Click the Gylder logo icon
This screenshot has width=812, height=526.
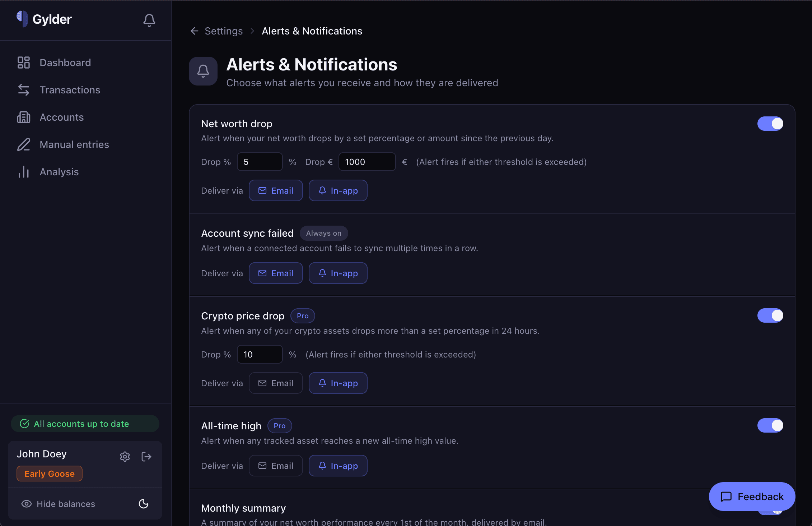(x=22, y=19)
